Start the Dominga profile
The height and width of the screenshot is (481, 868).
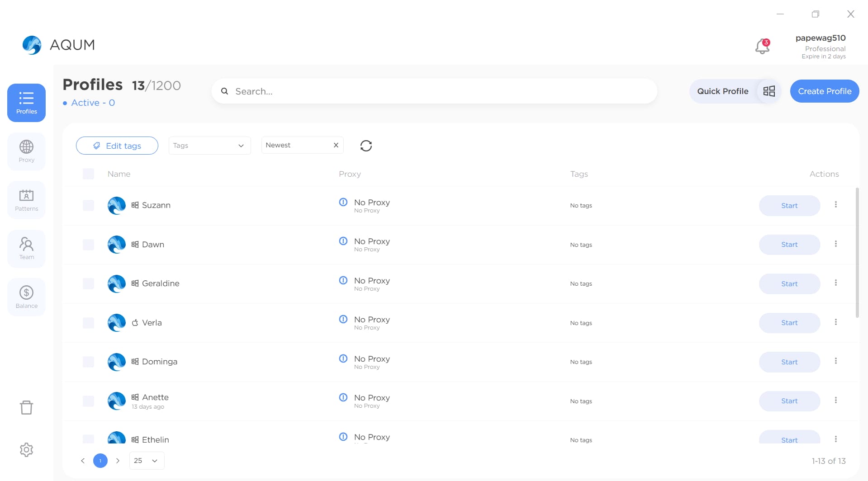(789, 362)
